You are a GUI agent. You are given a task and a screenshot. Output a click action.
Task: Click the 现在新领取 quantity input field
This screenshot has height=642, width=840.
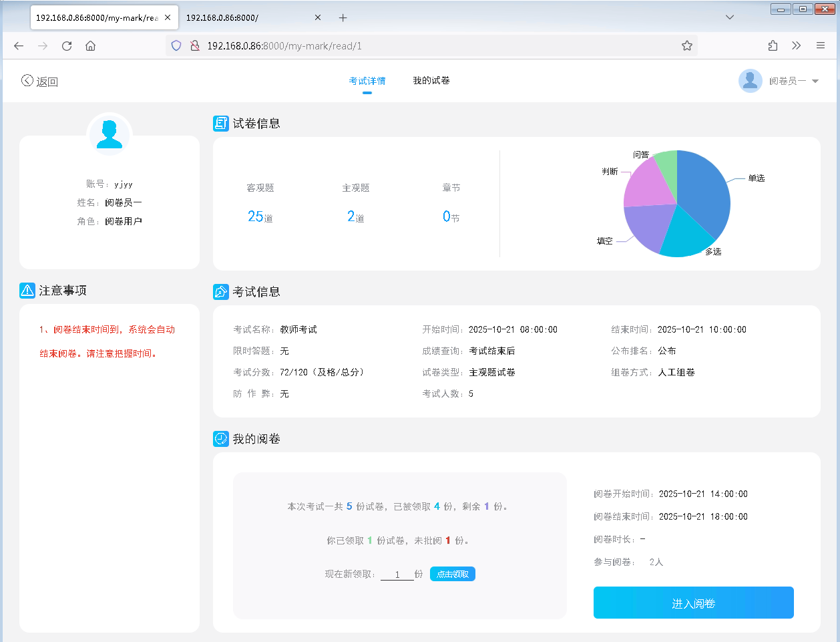coord(397,575)
